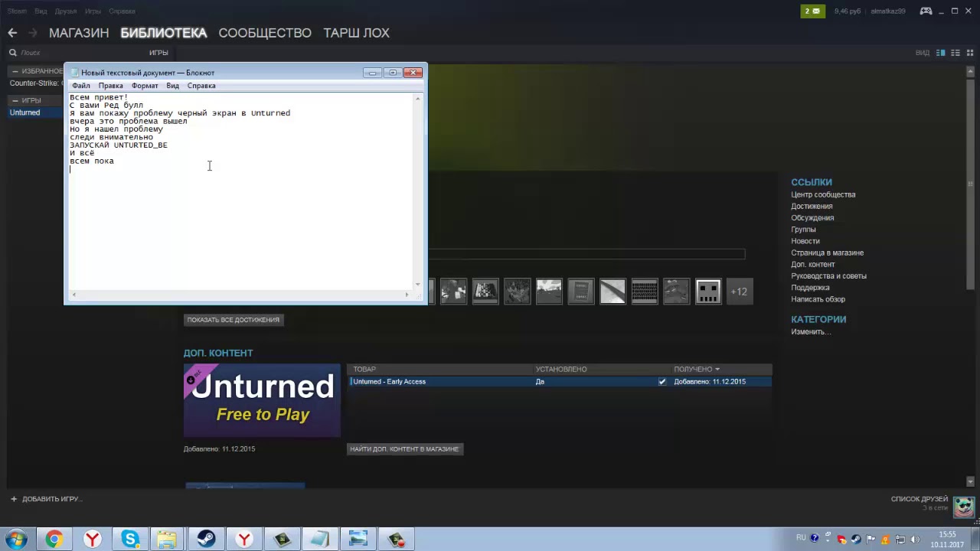Open Обсуждения link
Image resolution: width=980 pixels, height=551 pixels.
(x=812, y=218)
